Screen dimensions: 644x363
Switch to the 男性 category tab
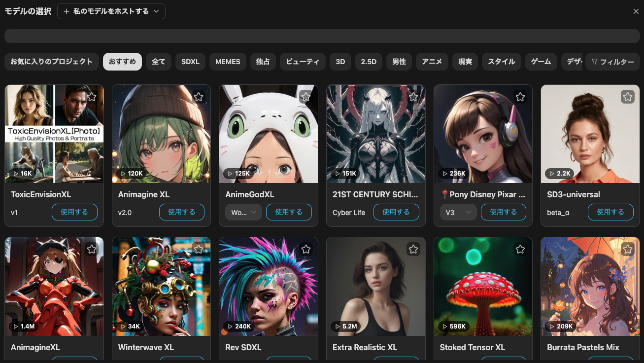tap(399, 62)
